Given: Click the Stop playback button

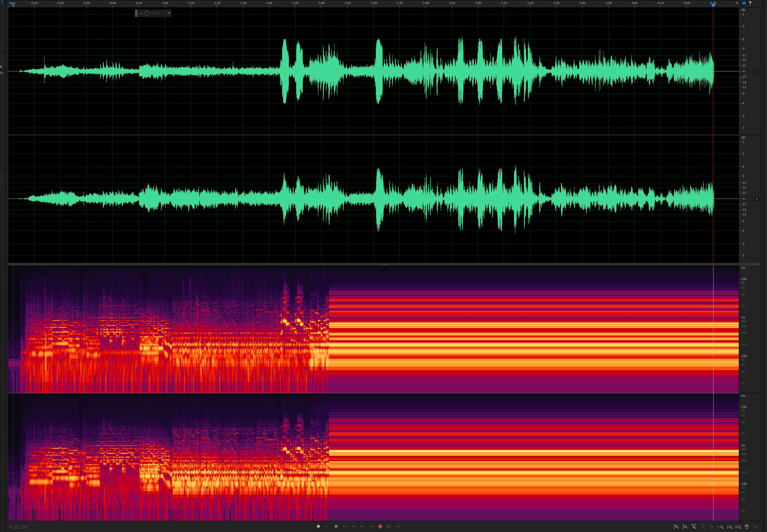Looking at the screenshot, I should click(x=318, y=526).
